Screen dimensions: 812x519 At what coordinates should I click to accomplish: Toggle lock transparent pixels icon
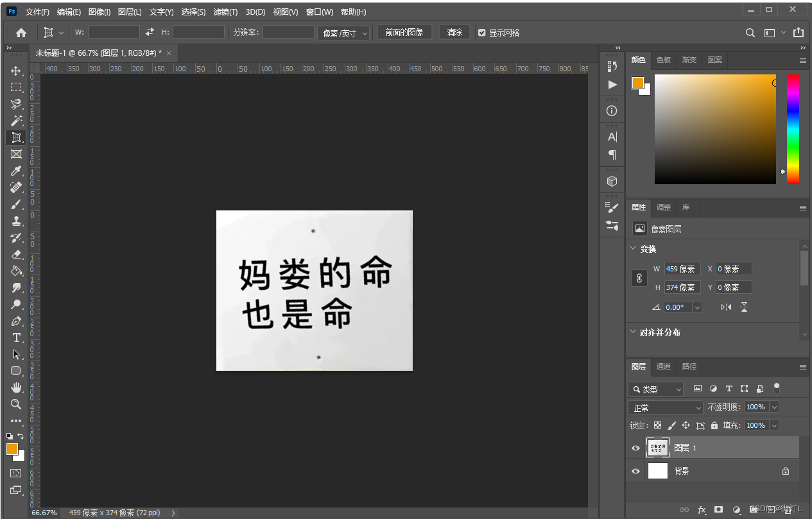coord(657,425)
